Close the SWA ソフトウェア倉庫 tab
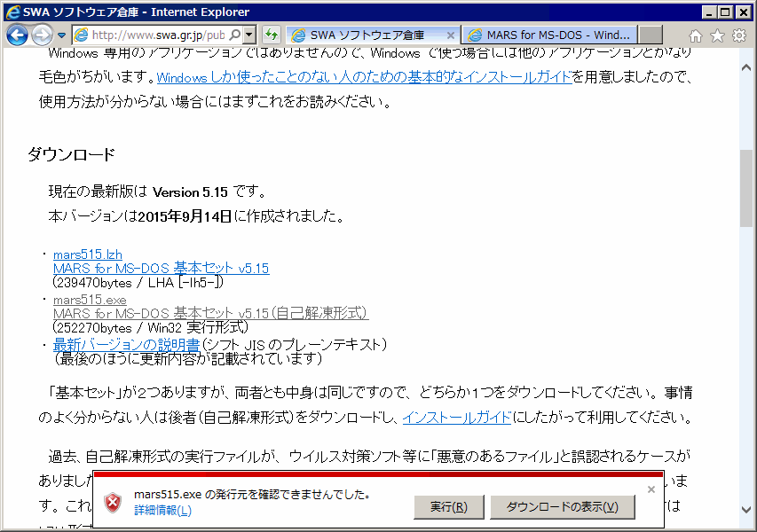Viewport: 757px width, 532px height. point(451,35)
